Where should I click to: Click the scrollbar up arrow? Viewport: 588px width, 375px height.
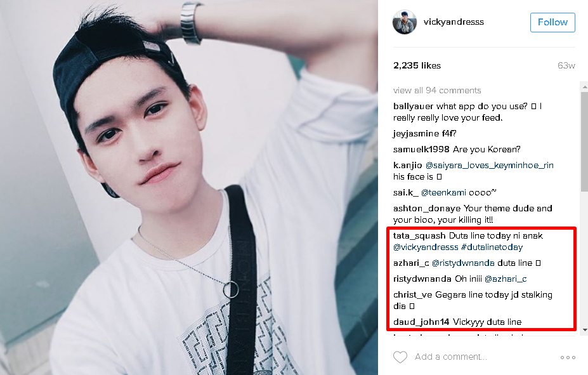click(584, 87)
